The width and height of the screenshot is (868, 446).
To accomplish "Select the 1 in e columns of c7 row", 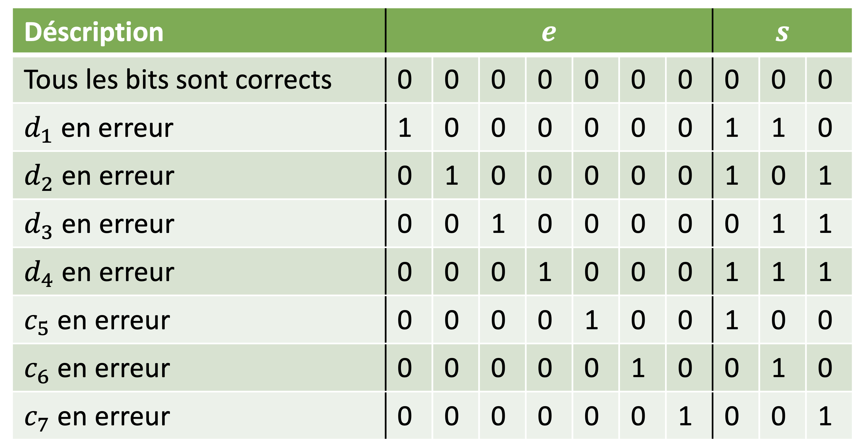I will (685, 416).
